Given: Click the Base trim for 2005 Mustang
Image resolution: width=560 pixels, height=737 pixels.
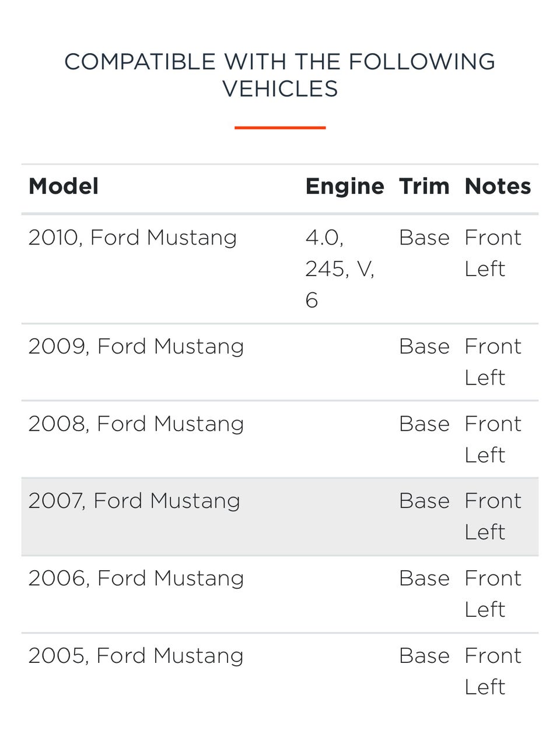Looking at the screenshot, I should pyautogui.click(x=424, y=656).
